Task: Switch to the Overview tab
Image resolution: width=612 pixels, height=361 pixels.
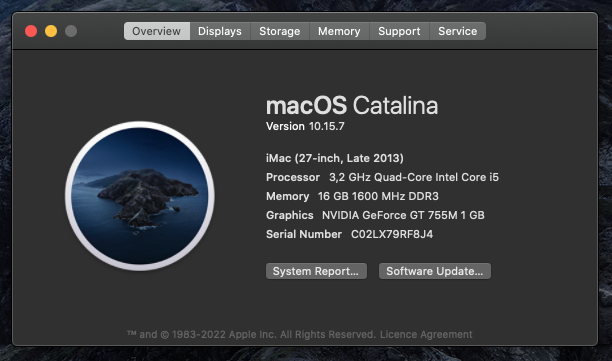Action: tap(157, 31)
